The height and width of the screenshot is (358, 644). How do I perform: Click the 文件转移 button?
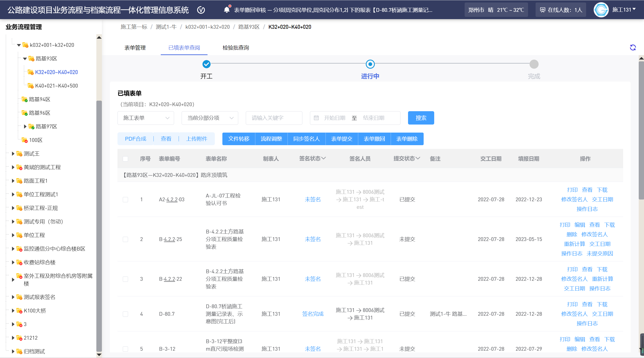click(239, 139)
